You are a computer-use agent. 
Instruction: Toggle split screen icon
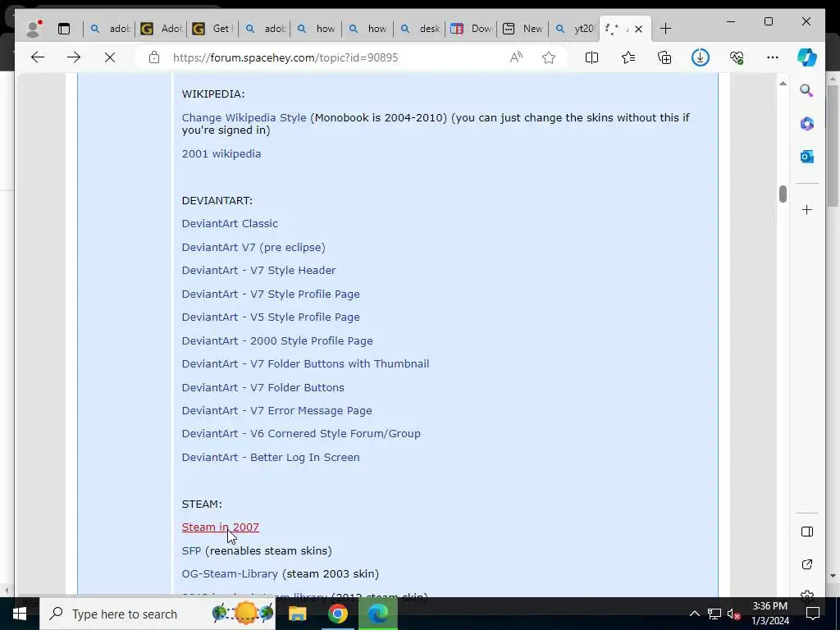[591, 57]
